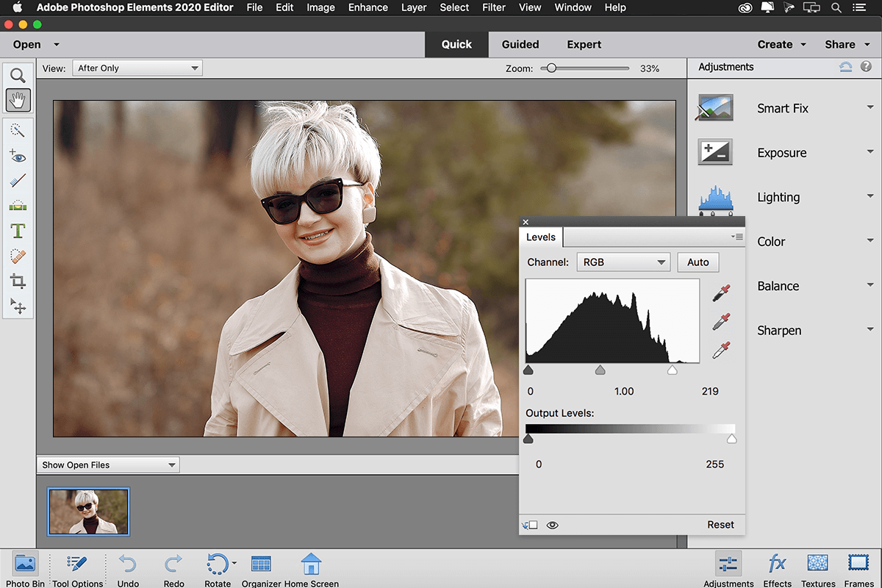Image resolution: width=882 pixels, height=588 pixels.
Task: Toggle the layer mask checkbox in Levels
Action: [531, 525]
